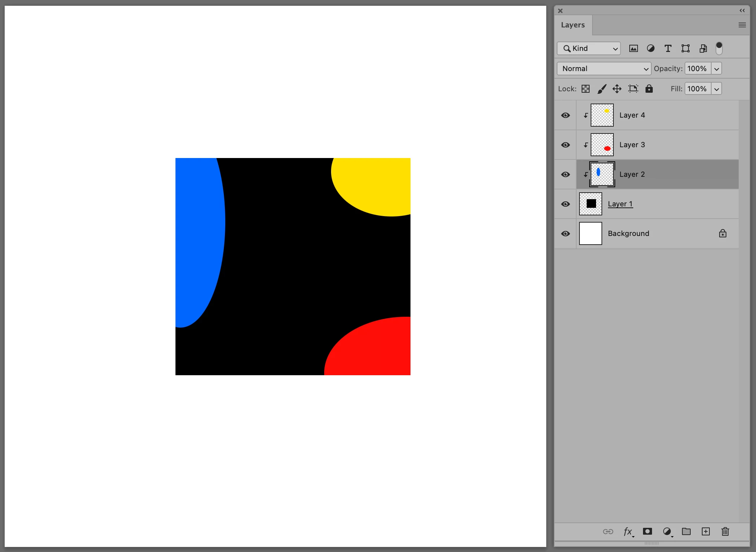Viewport: 756px width, 552px height.
Task: Filter for type layers with the T icon
Action: [x=668, y=48]
